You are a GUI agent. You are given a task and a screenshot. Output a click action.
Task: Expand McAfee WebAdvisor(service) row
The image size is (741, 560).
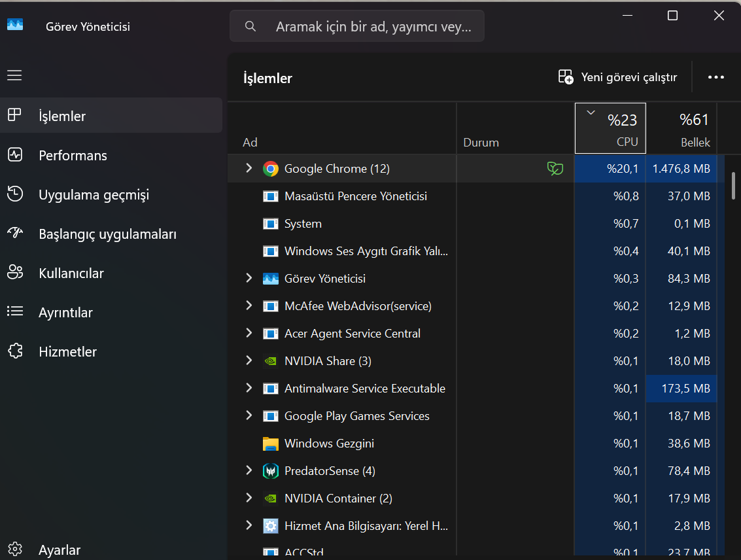click(x=249, y=306)
